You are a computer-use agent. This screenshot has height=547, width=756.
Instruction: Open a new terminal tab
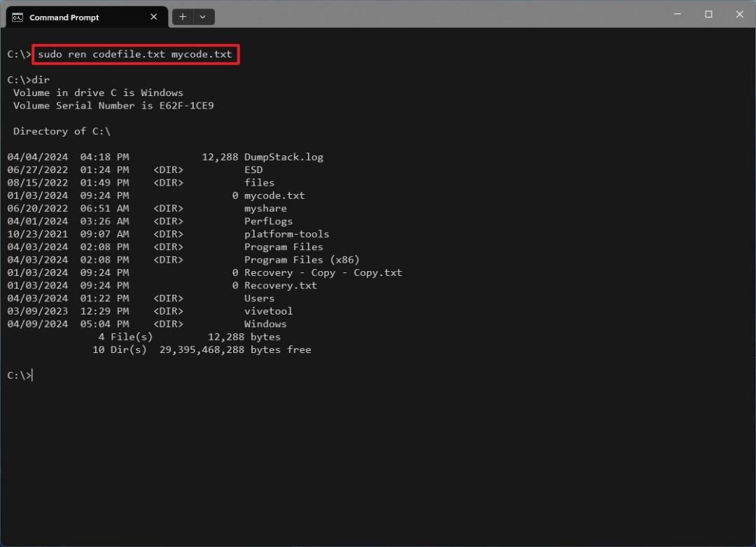click(x=183, y=17)
